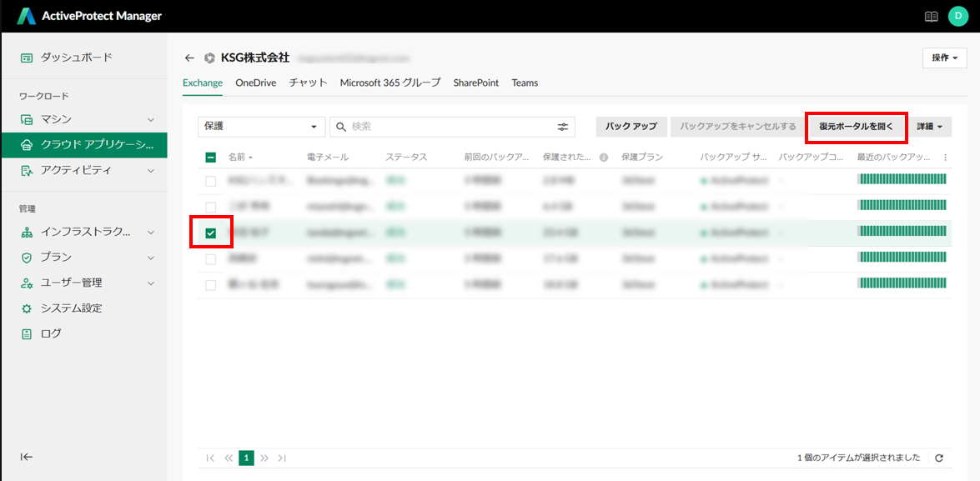Click the backup history bar of topmost row
Screen dimensions: 980x481
903,179
